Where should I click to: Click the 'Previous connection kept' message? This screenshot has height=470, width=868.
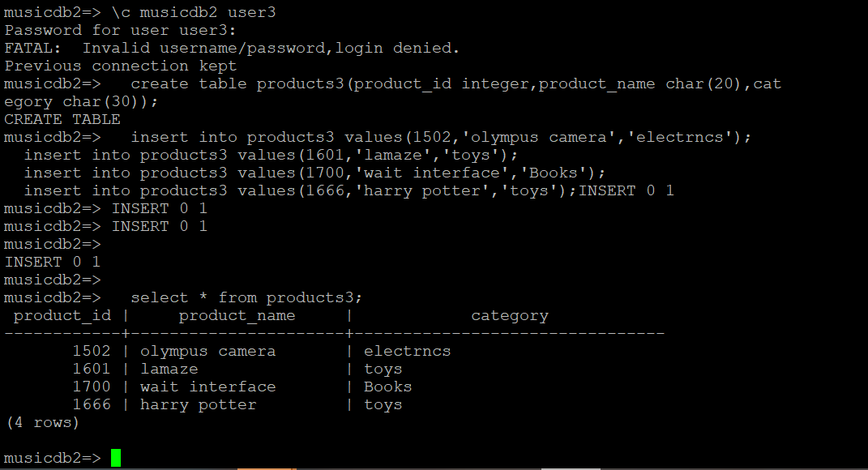[x=120, y=66]
